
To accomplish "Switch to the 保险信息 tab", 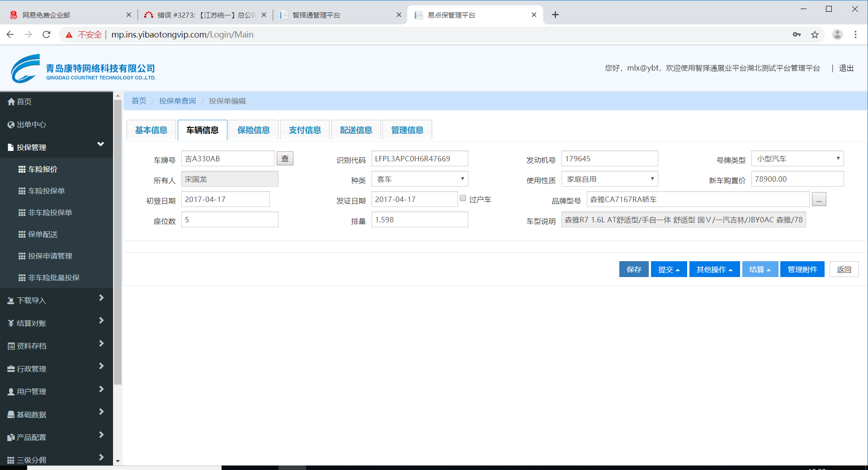I will pyautogui.click(x=254, y=130).
